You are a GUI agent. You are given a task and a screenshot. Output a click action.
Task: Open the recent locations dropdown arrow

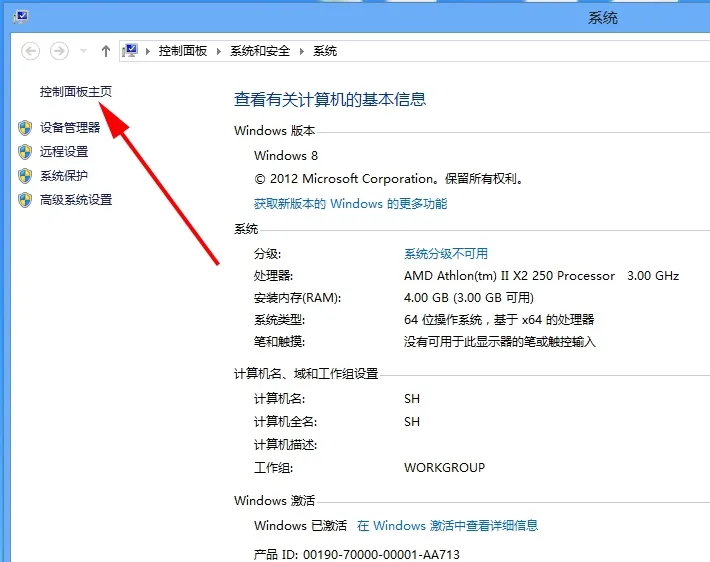tap(83, 51)
